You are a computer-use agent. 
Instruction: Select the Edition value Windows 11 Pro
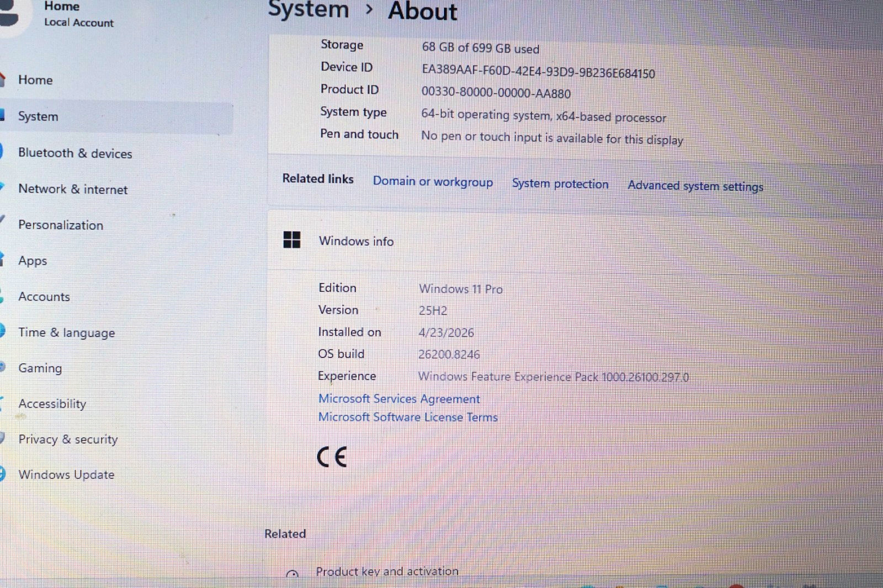(x=461, y=289)
